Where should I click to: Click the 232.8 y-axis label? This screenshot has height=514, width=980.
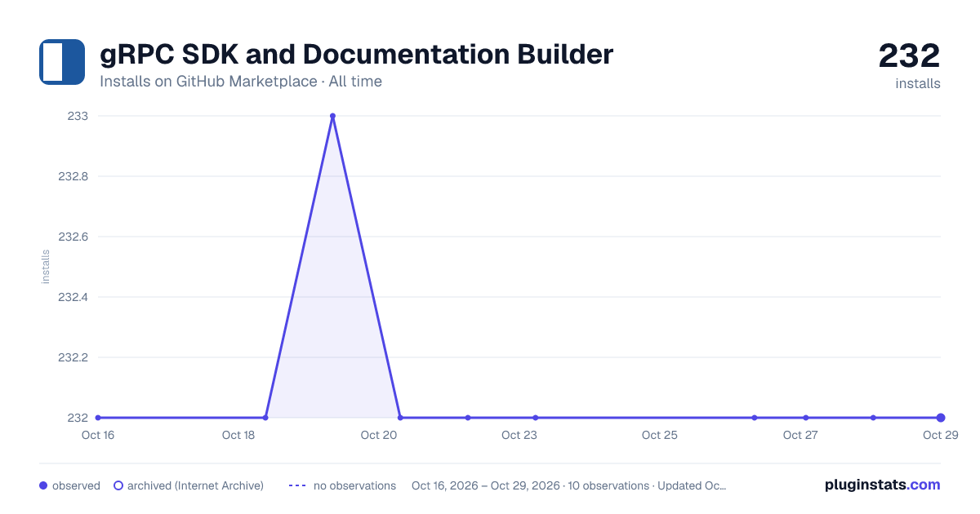pyautogui.click(x=73, y=176)
